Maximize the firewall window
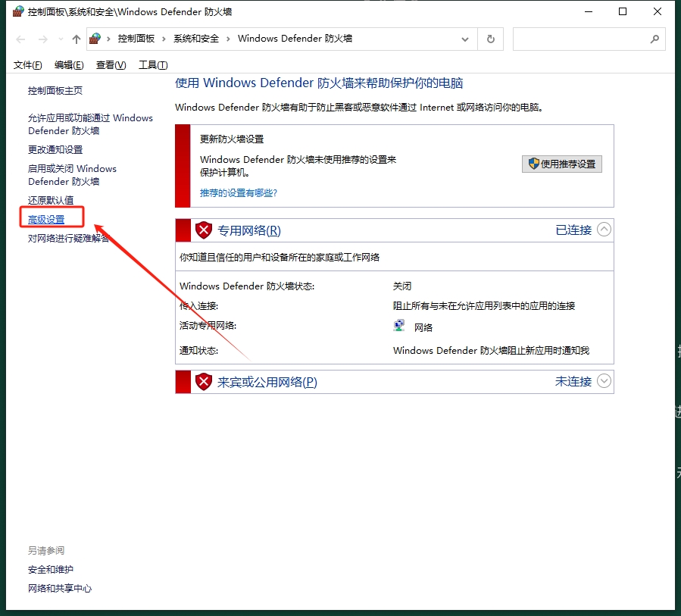681x616 pixels. pos(623,11)
